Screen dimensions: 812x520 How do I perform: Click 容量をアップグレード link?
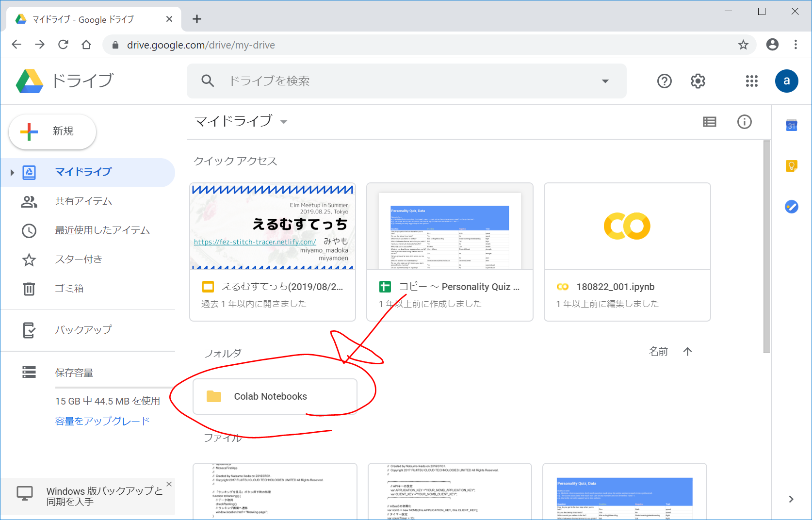pos(102,421)
